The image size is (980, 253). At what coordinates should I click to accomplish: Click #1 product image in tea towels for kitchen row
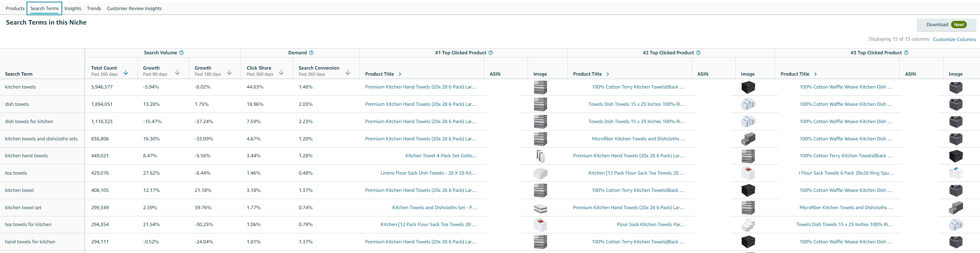[540, 224]
